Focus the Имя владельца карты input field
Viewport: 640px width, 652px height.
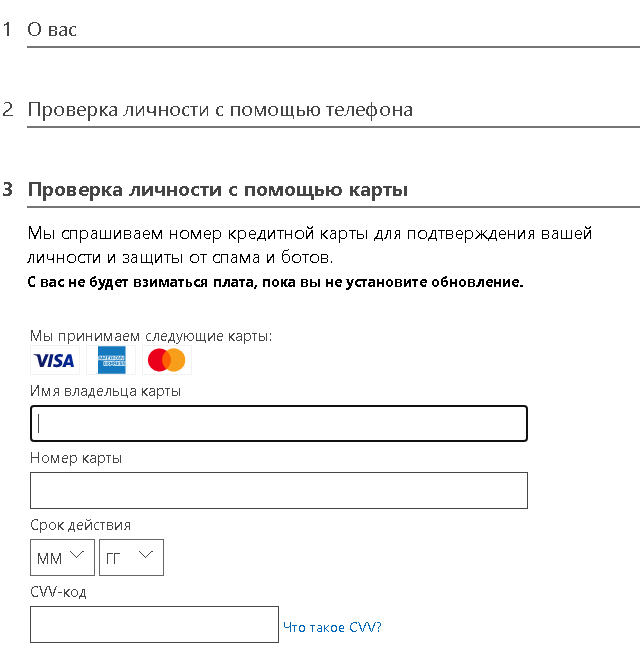click(278, 424)
